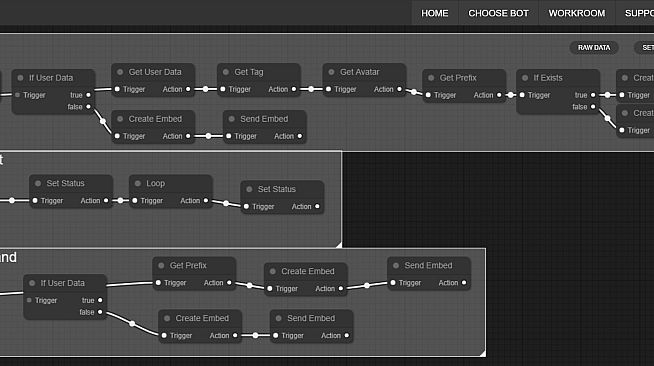Click the Trigger port of Get Avatar
654x366 pixels.
click(x=328, y=89)
